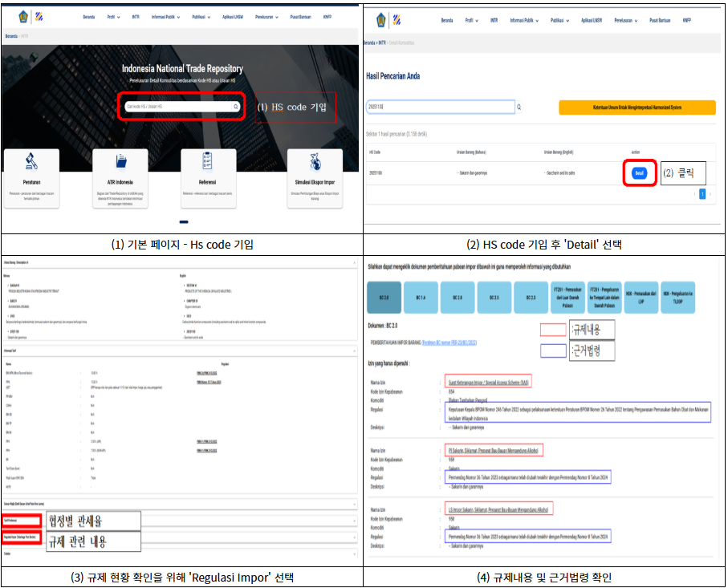The image size is (728, 588).
Task: Open LS Impor Sakarin, Siklamat, Preparat link
Action: pos(498,509)
